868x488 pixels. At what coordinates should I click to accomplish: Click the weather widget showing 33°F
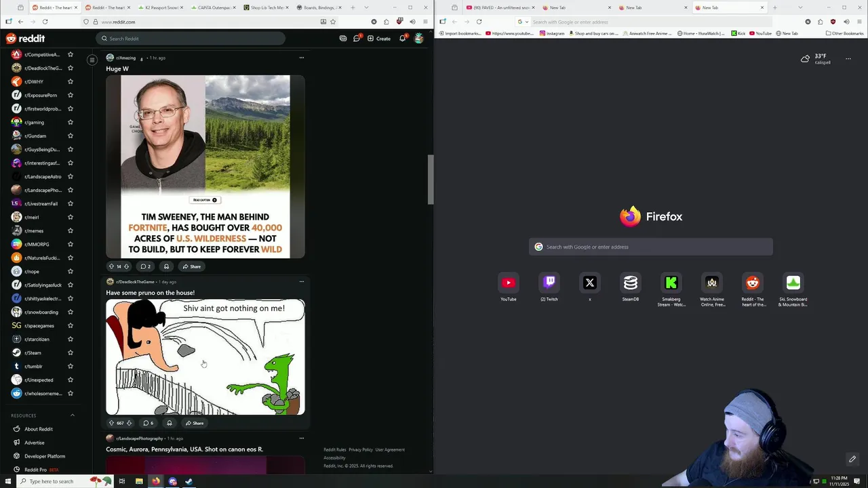[816, 59]
